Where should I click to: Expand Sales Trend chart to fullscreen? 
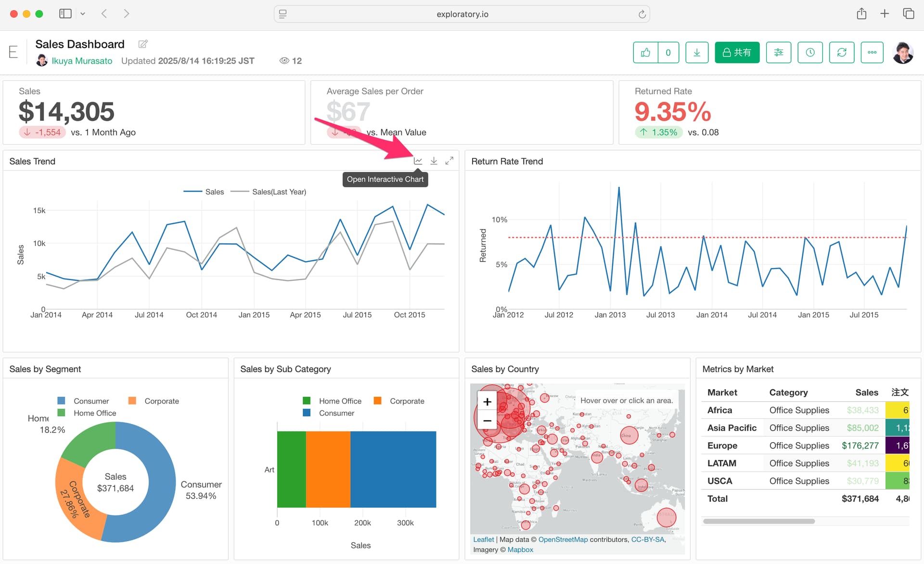[x=449, y=161]
